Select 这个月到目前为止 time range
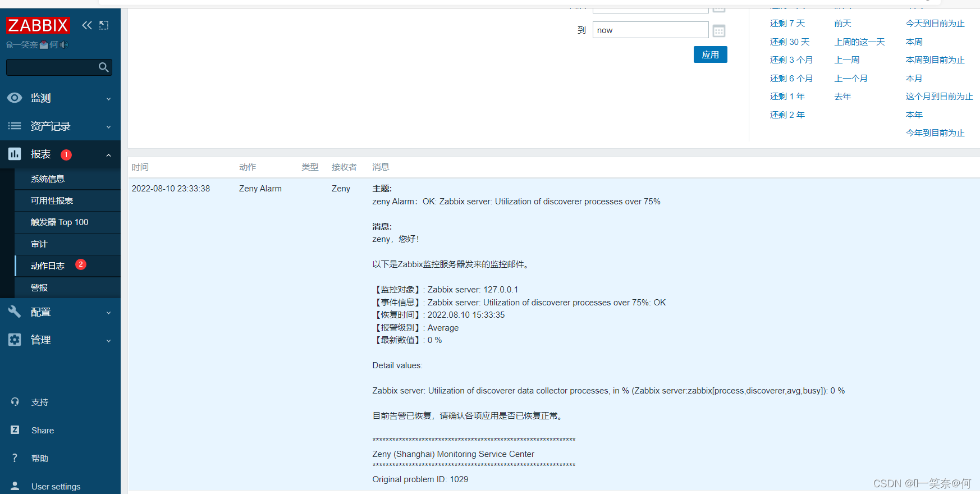980x494 pixels. pyautogui.click(x=939, y=97)
